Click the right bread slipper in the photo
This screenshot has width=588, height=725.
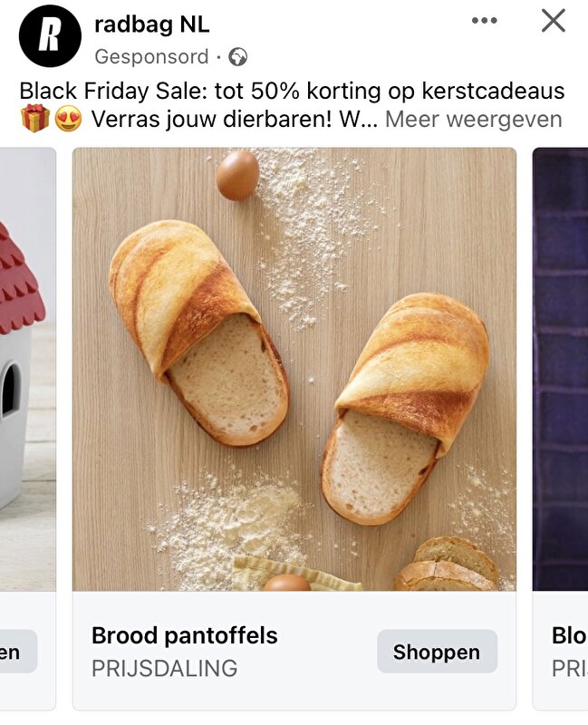click(406, 409)
